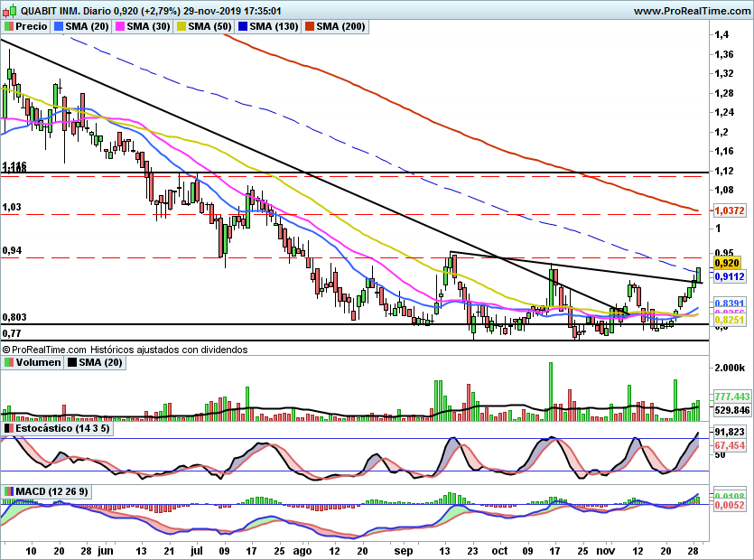
Task: Click the stochastic signal value 67,454
Action: [730, 445]
